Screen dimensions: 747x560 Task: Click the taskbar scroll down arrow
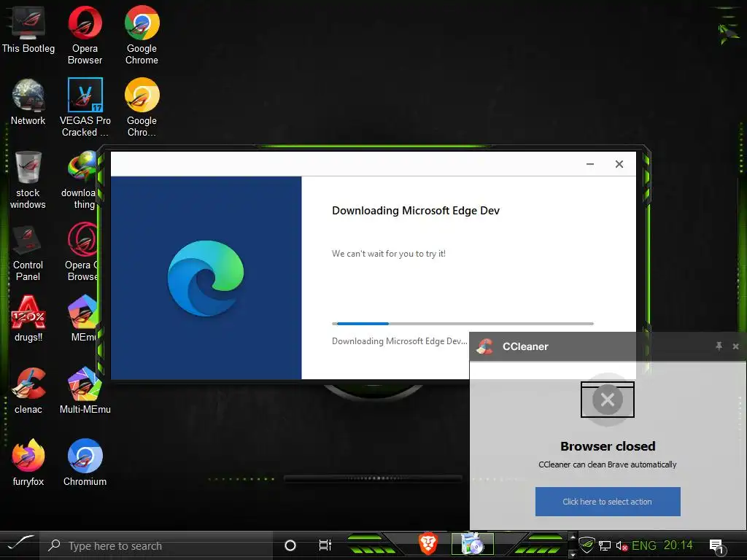573,554
